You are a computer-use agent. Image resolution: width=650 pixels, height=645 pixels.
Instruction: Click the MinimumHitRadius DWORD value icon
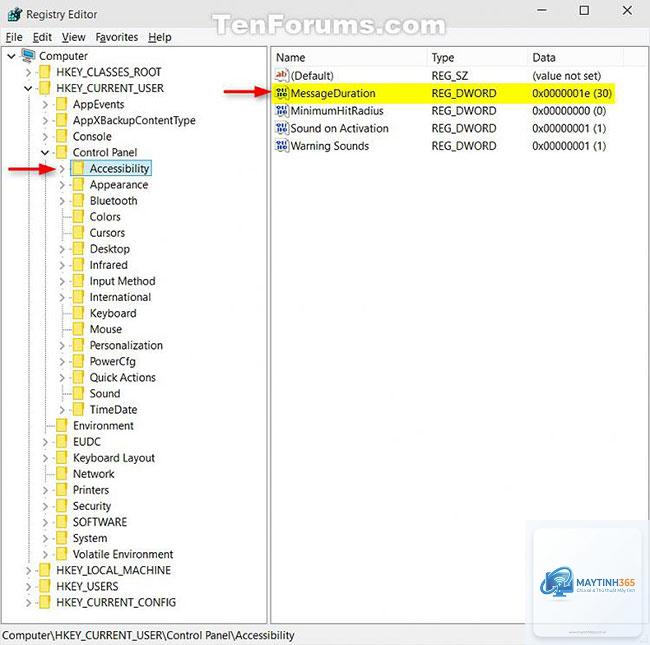click(281, 111)
